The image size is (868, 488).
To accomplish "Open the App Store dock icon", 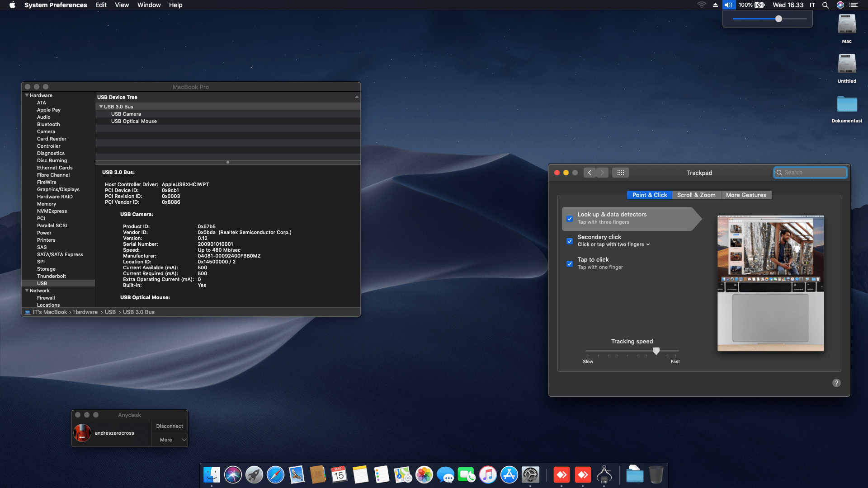I will point(509,475).
